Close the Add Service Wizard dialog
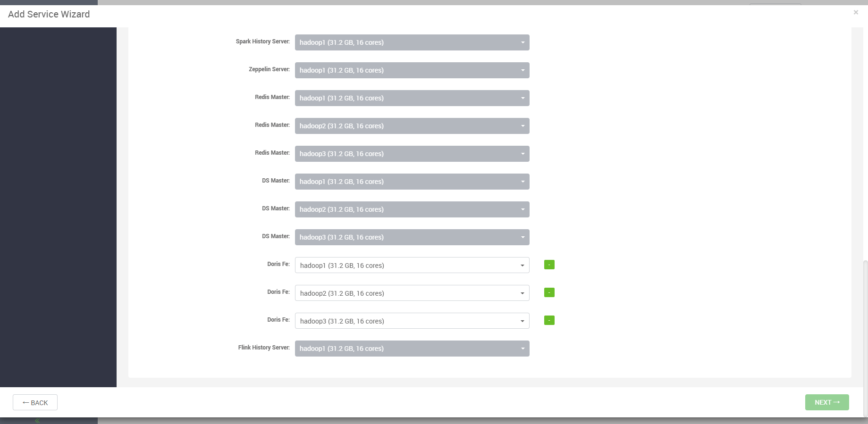This screenshot has height=424, width=868. (x=855, y=13)
